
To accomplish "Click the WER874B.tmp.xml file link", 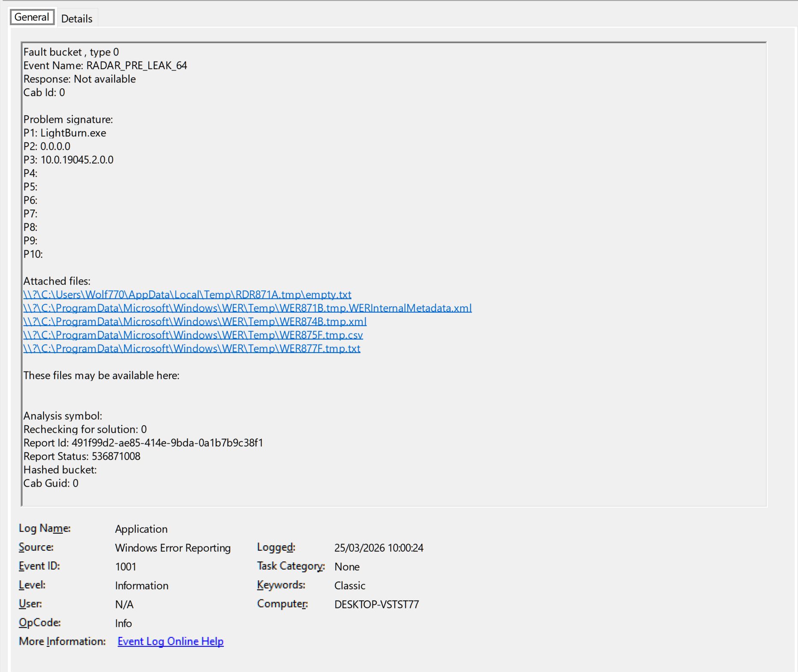I will (x=195, y=321).
